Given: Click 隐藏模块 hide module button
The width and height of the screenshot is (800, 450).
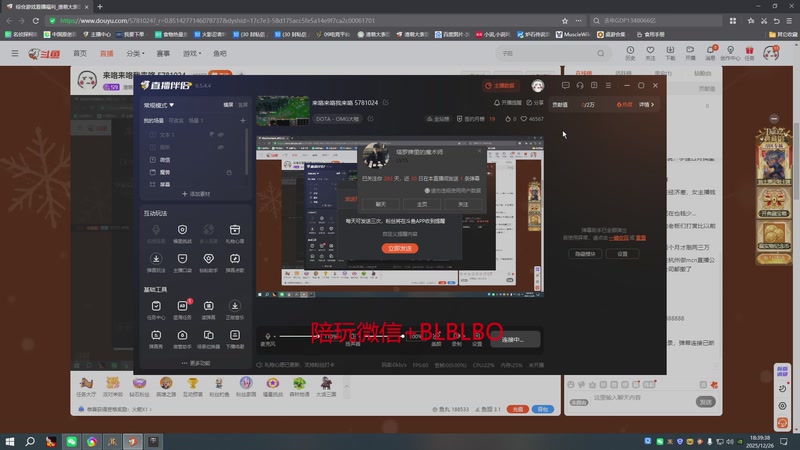Looking at the screenshot, I should (x=585, y=254).
